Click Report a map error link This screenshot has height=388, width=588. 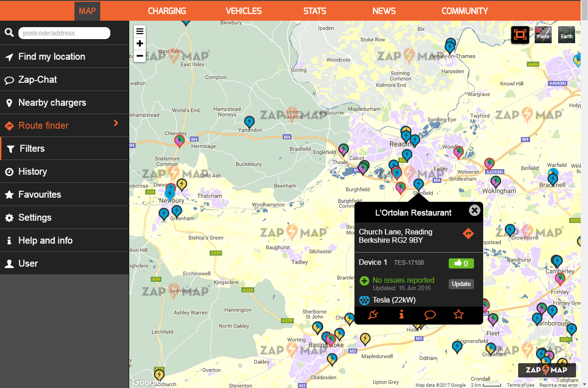click(x=559, y=385)
